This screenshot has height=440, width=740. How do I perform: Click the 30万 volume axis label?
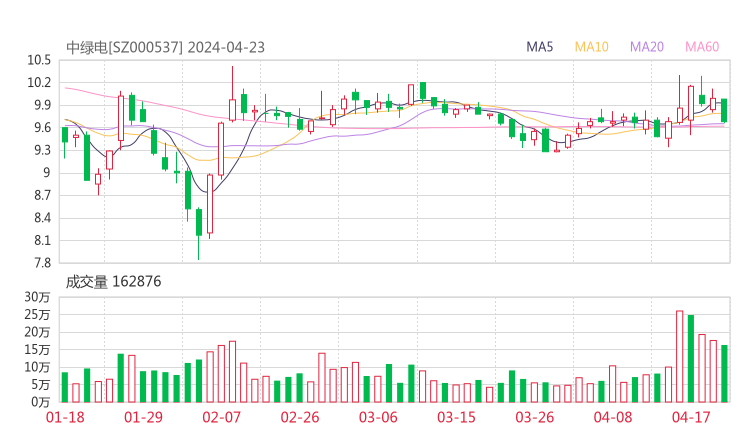(37, 297)
